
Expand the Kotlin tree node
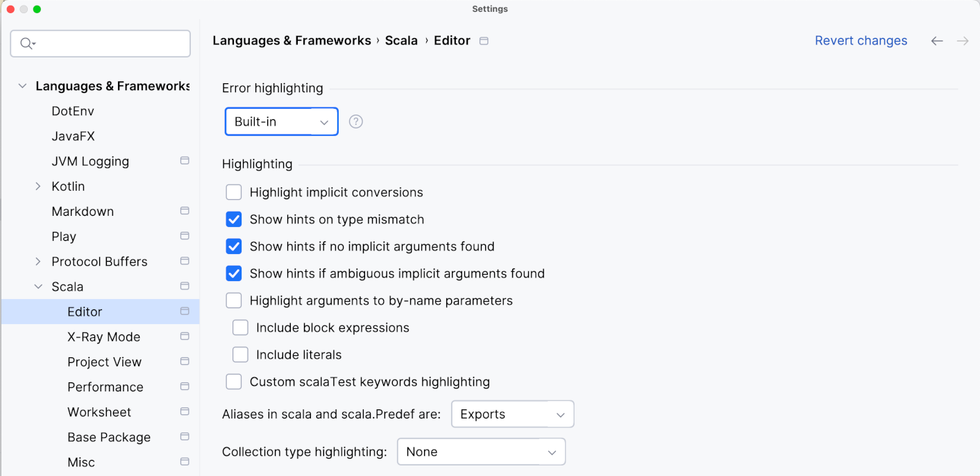coord(38,187)
